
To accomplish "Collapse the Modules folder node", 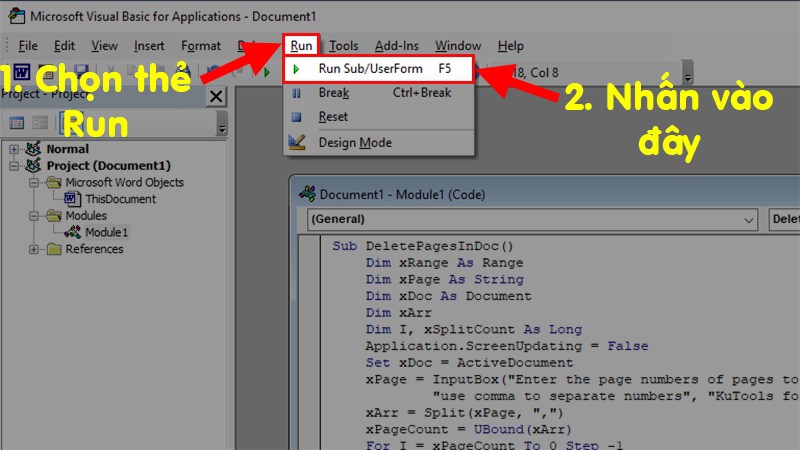I will pos(34,216).
